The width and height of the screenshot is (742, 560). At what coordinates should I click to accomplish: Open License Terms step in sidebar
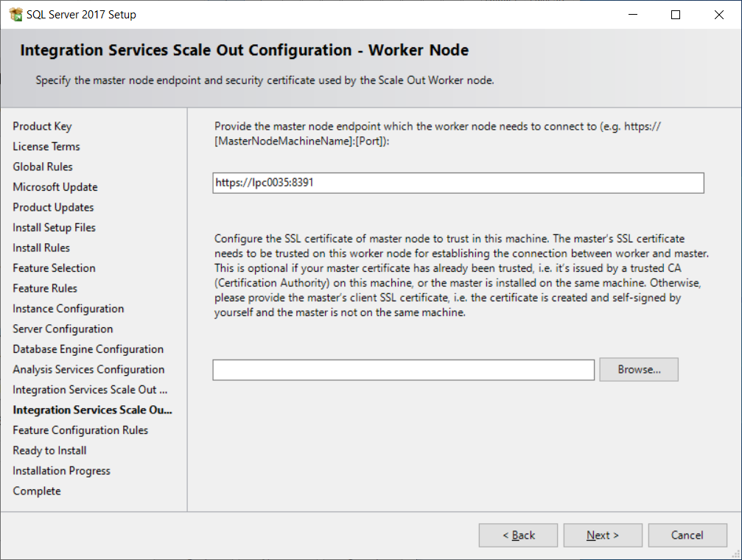pos(46,147)
